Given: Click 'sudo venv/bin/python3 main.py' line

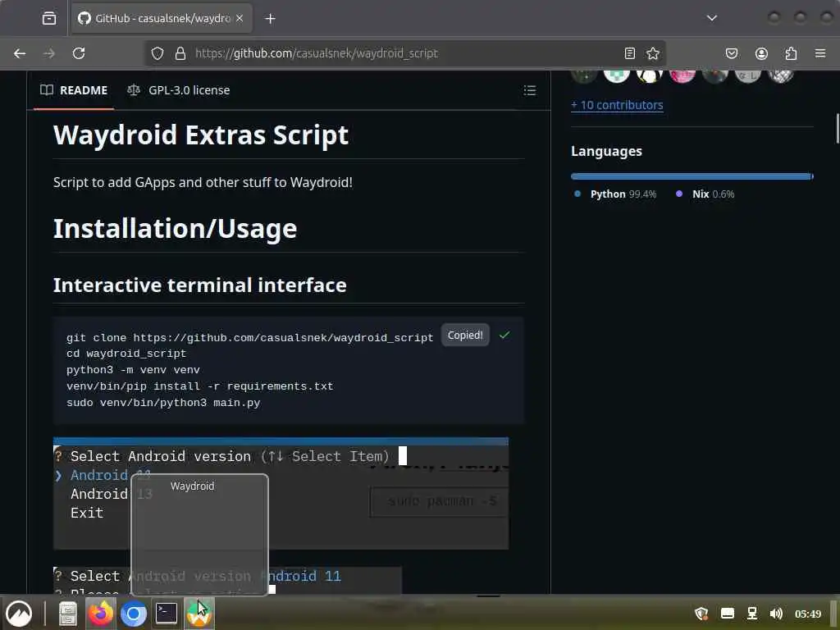Looking at the screenshot, I should 163,402.
